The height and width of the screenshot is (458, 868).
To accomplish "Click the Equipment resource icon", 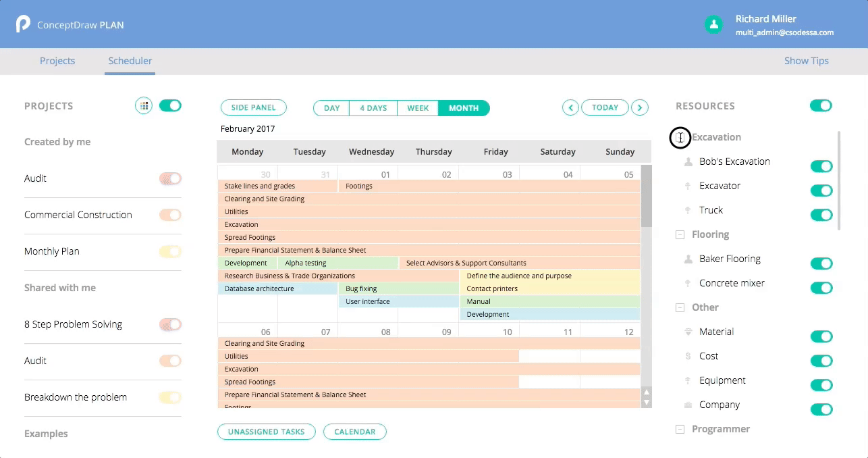I will point(688,380).
